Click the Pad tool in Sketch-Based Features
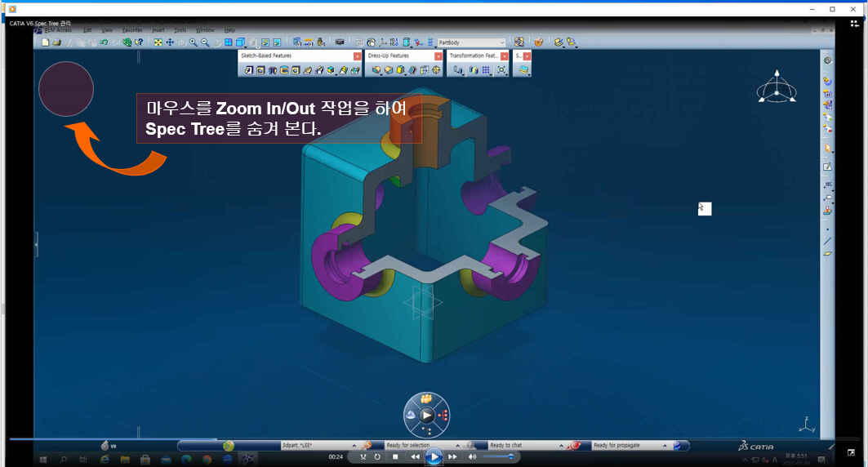 point(248,70)
